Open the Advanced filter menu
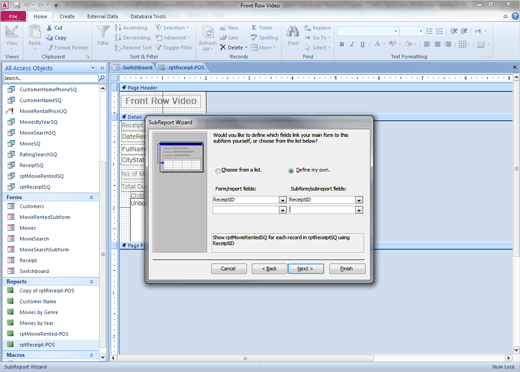 pyautogui.click(x=173, y=38)
